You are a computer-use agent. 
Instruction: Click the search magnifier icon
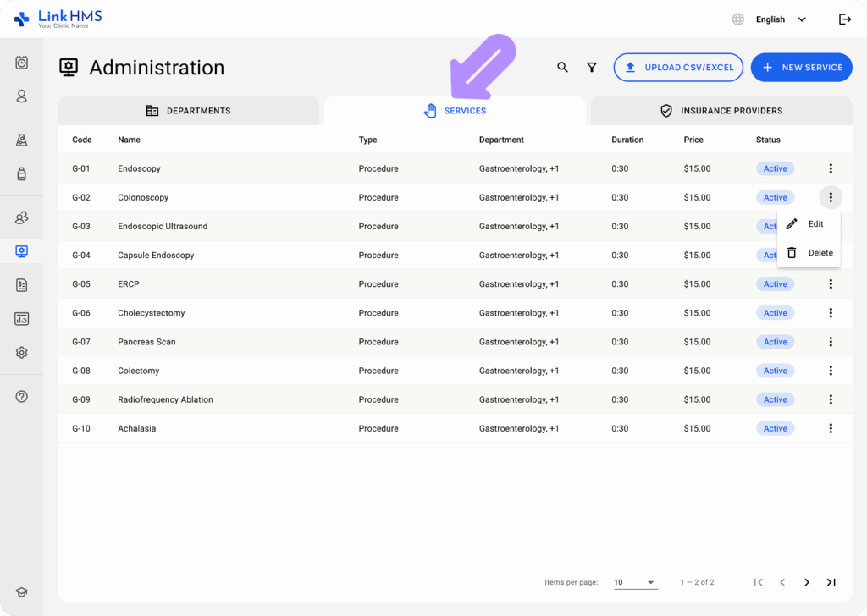click(x=562, y=68)
